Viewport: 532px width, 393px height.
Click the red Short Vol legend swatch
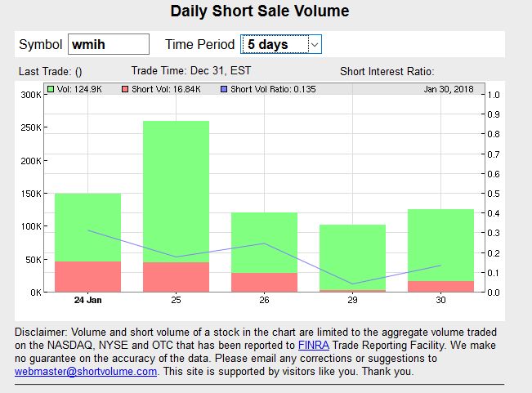125,89
